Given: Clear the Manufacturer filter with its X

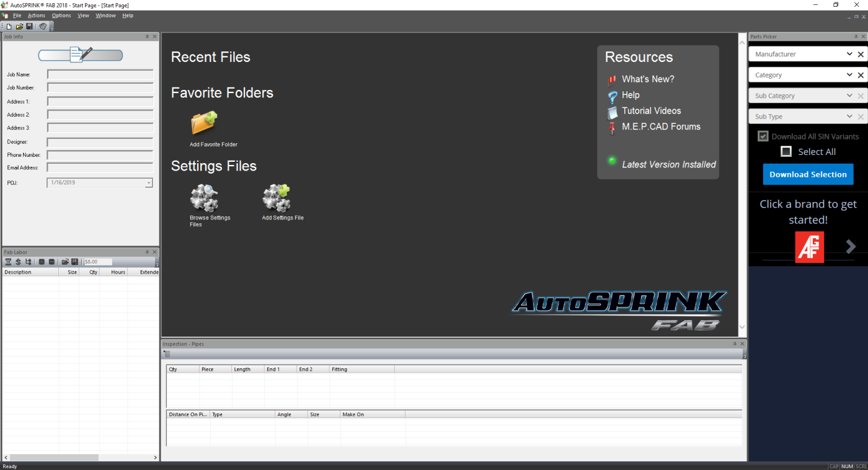Looking at the screenshot, I should point(861,55).
